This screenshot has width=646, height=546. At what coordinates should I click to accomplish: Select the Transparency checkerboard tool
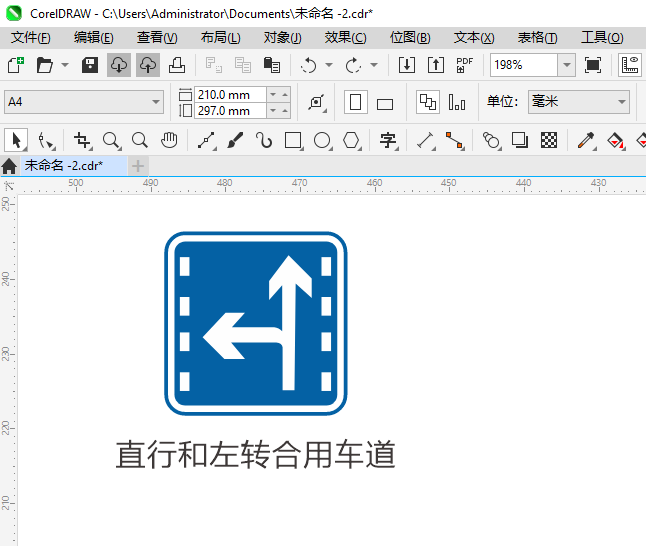click(x=549, y=141)
